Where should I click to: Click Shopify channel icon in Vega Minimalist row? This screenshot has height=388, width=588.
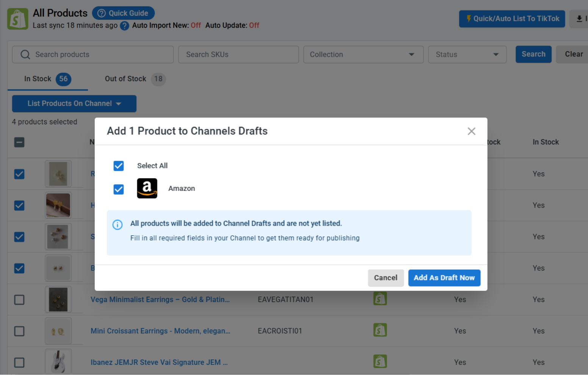[380, 299]
